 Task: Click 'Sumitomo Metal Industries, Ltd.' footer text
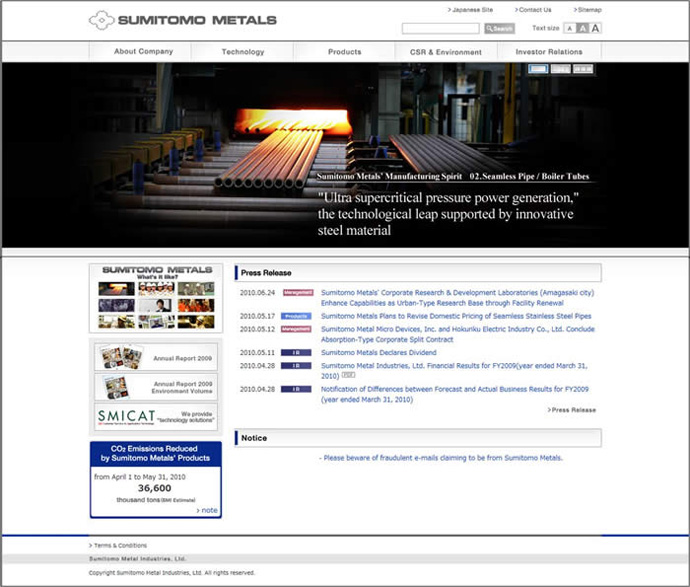click(x=137, y=559)
